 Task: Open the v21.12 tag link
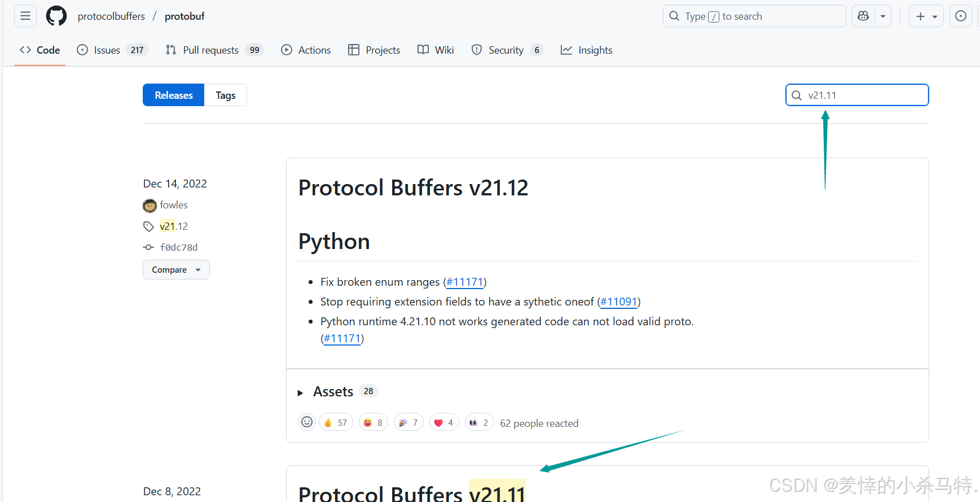[174, 226]
